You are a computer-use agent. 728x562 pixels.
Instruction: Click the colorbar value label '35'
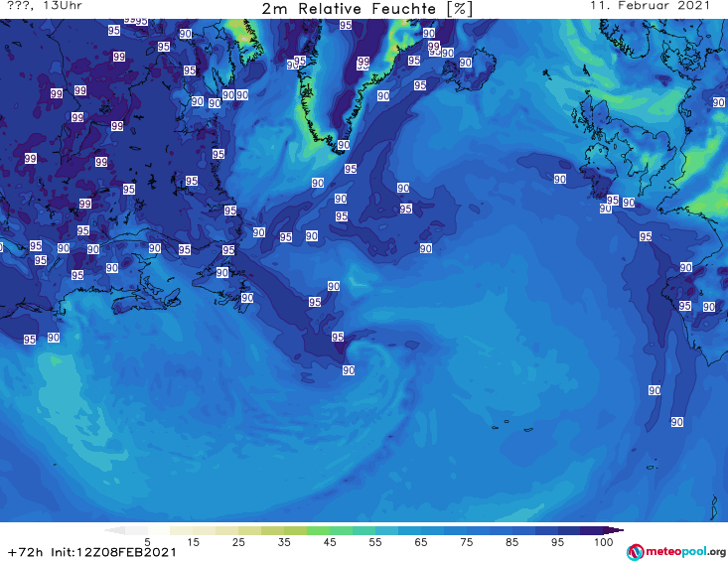[x=284, y=542]
